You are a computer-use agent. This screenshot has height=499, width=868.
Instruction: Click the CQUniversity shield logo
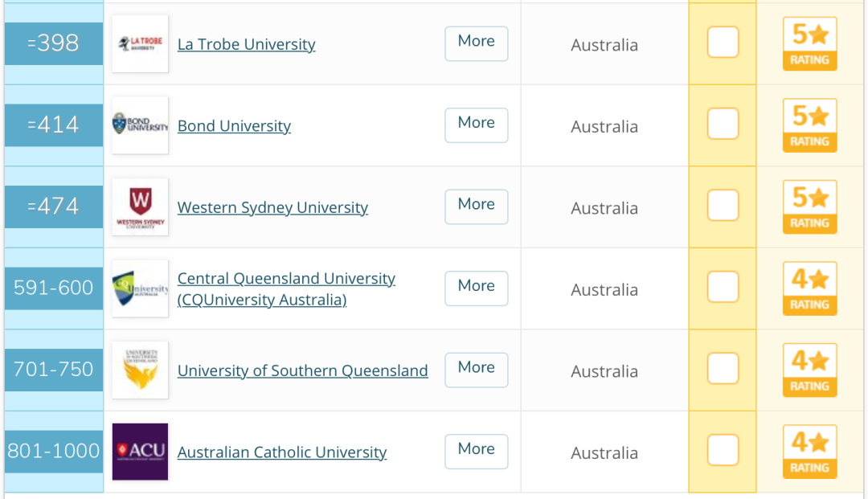pyautogui.click(x=140, y=288)
